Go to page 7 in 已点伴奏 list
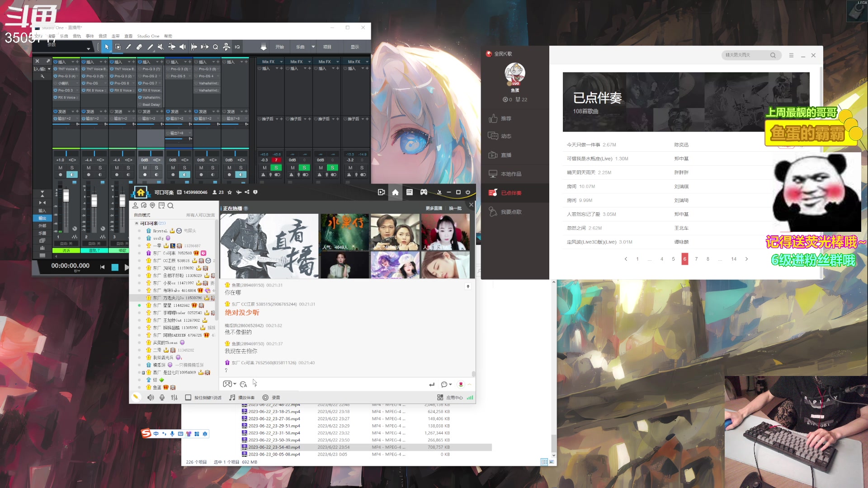The image size is (868, 488). click(696, 259)
